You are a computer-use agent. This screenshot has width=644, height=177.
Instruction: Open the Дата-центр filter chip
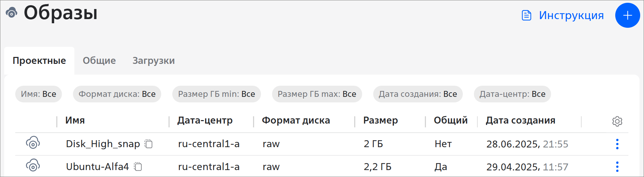[x=512, y=94]
